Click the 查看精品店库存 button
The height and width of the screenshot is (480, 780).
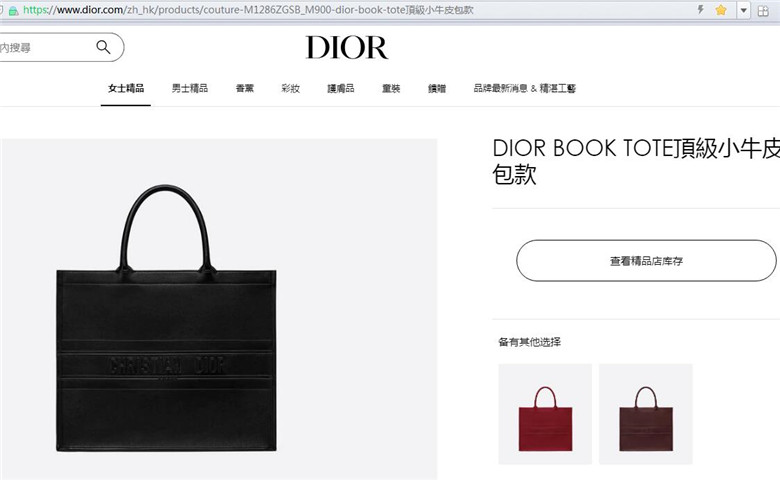646,261
